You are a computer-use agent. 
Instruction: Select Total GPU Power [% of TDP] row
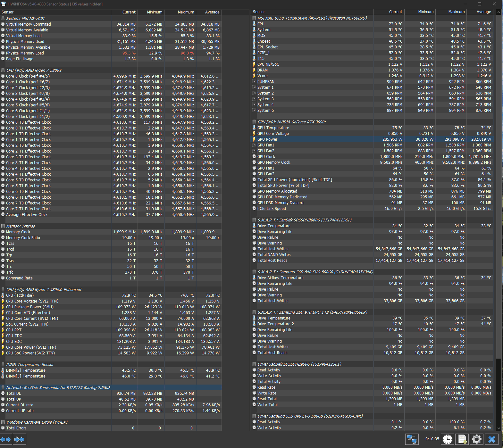pyautogui.click(x=372, y=185)
